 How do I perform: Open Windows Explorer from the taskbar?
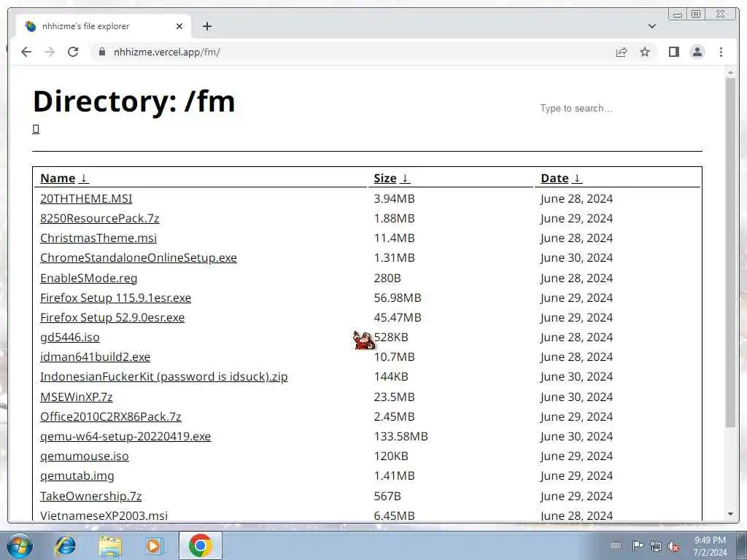click(x=111, y=545)
